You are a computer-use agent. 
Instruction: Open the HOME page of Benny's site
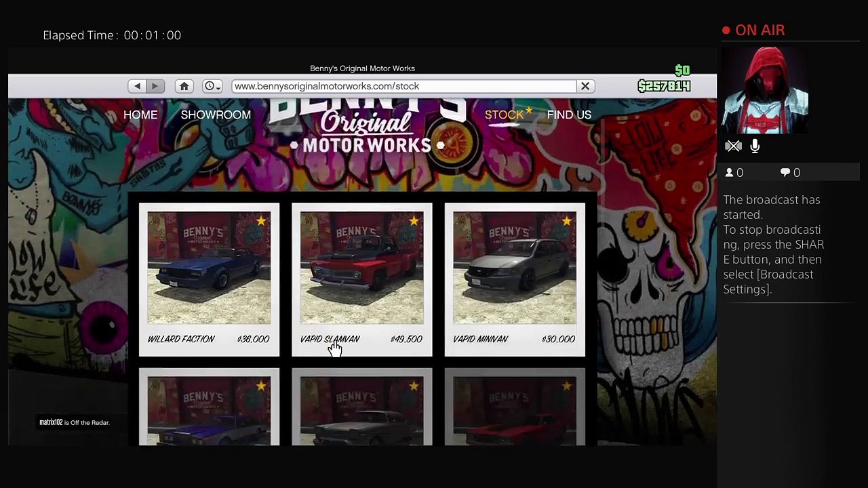140,115
